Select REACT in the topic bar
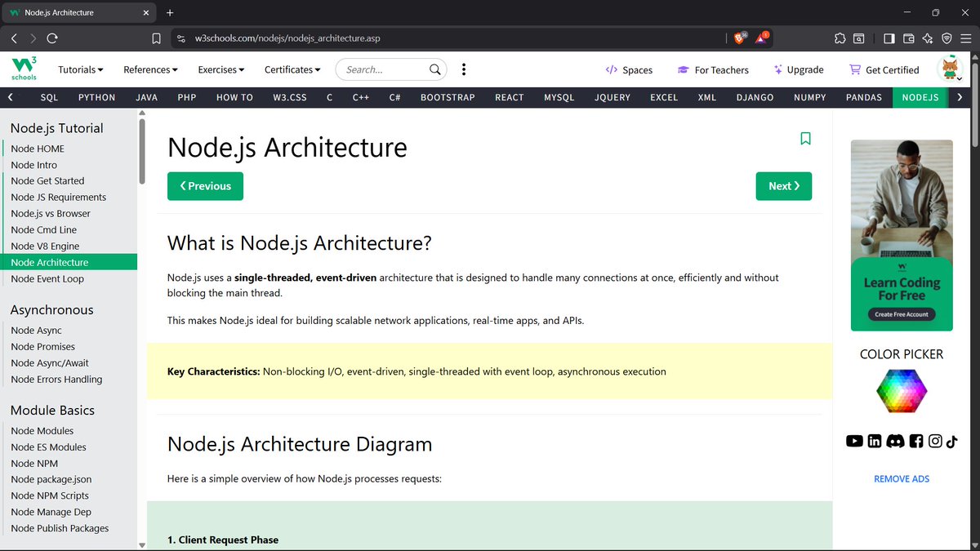Image resolution: width=980 pixels, height=551 pixels. 510,97
